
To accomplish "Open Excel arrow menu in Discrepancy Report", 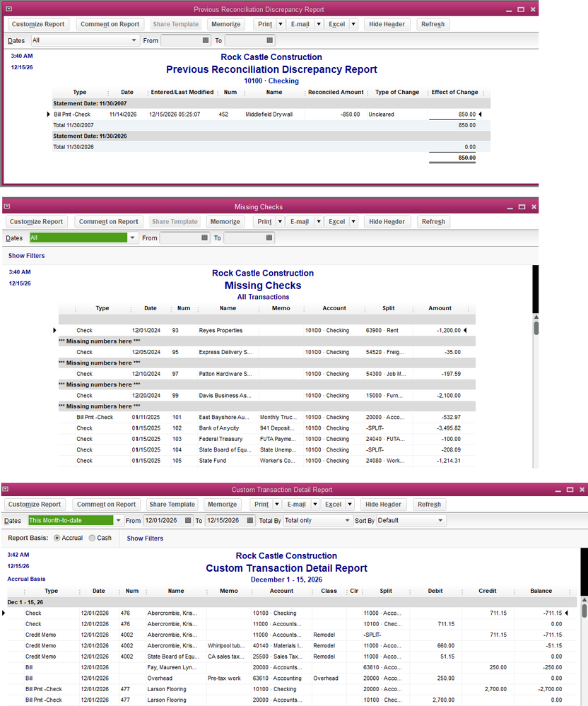I will click(x=353, y=24).
